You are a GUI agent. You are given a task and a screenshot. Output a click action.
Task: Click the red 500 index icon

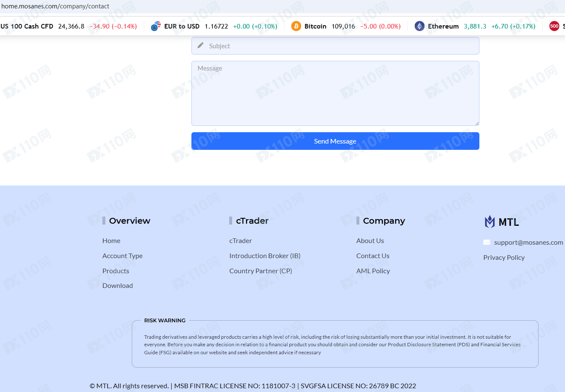point(554,26)
